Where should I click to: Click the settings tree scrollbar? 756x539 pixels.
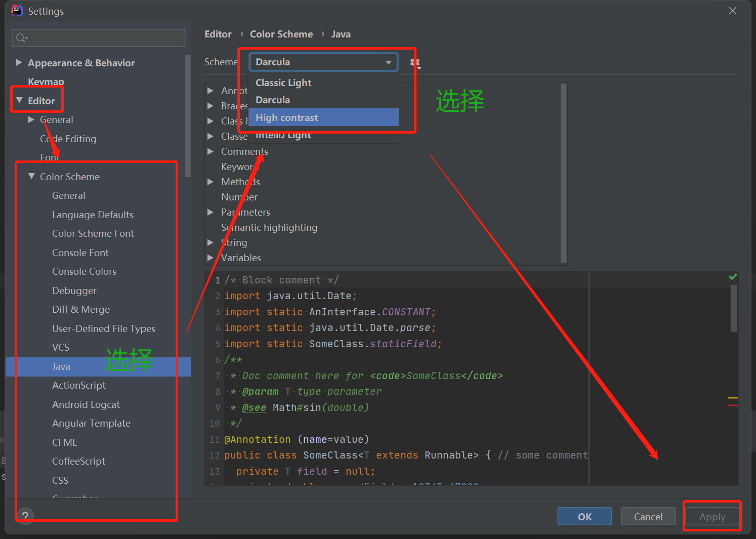click(188, 115)
